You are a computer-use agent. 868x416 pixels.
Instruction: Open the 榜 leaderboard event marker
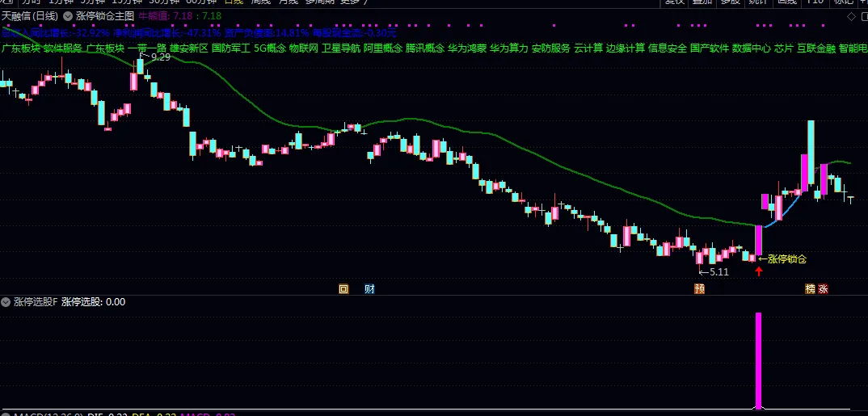click(811, 288)
